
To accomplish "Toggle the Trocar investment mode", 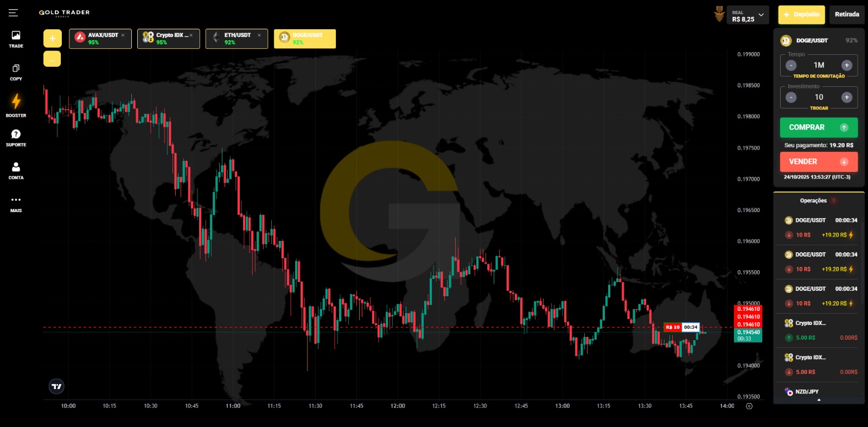I will coord(819,109).
